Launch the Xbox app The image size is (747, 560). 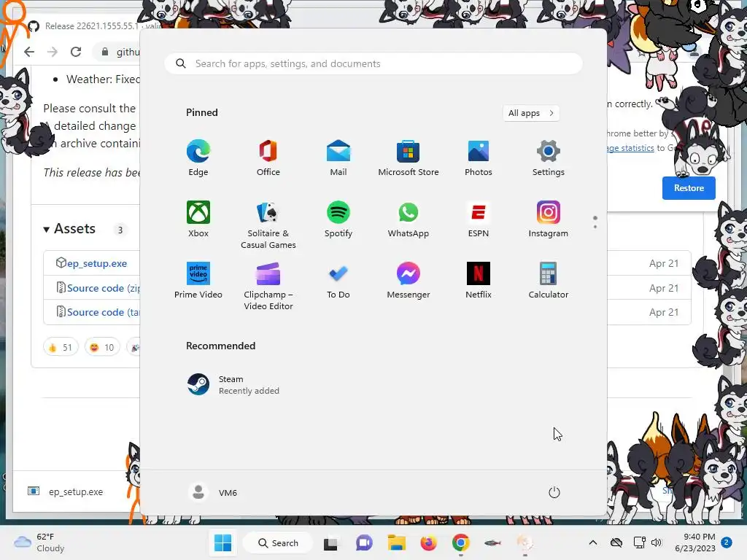(x=198, y=219)
